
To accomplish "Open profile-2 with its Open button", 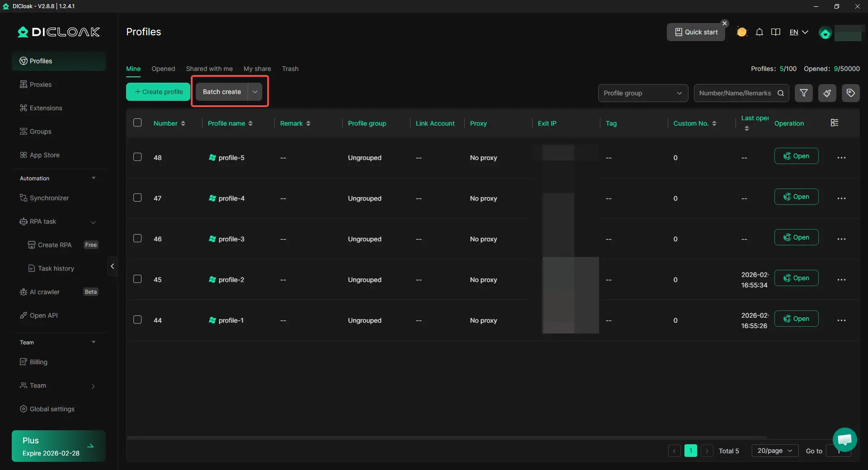I will [796, 278].
